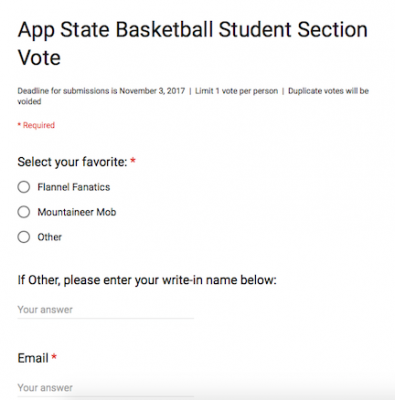Click the Other option label text

pyautogui.click(x=50, y=237)
